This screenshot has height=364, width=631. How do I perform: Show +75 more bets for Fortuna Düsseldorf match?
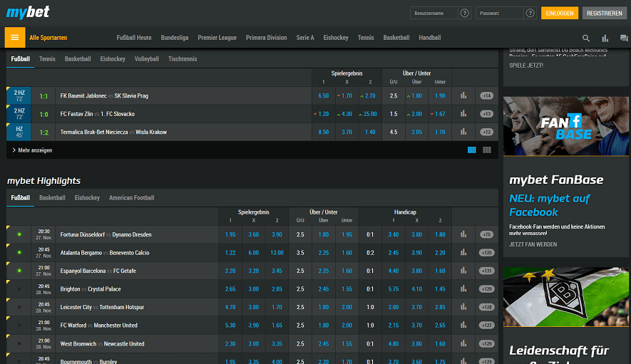pos(486,234)
